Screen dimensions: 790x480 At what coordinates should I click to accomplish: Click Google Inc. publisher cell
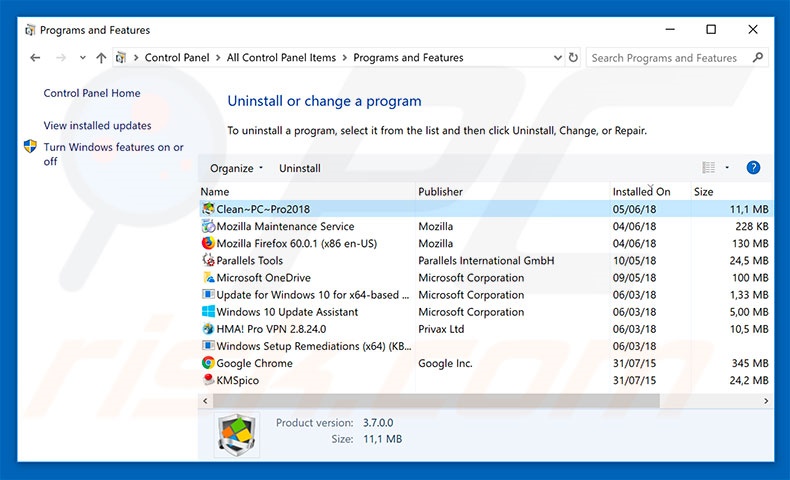coord(445,363)
